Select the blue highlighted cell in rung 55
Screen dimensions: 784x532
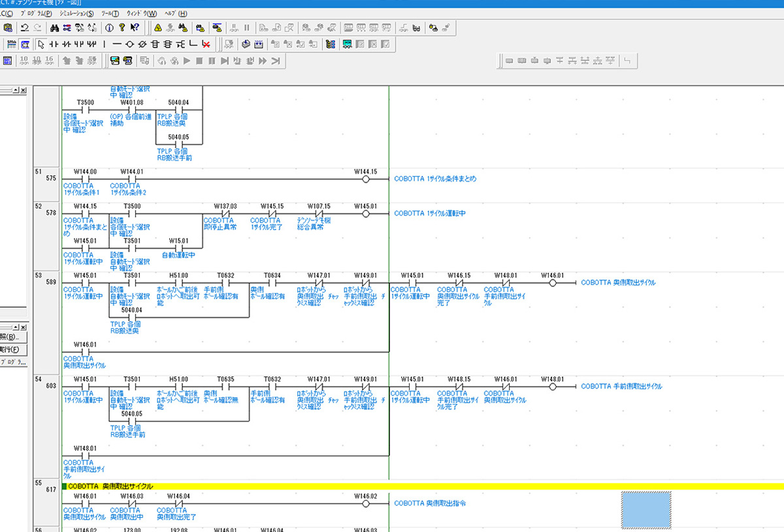[645, 510]
